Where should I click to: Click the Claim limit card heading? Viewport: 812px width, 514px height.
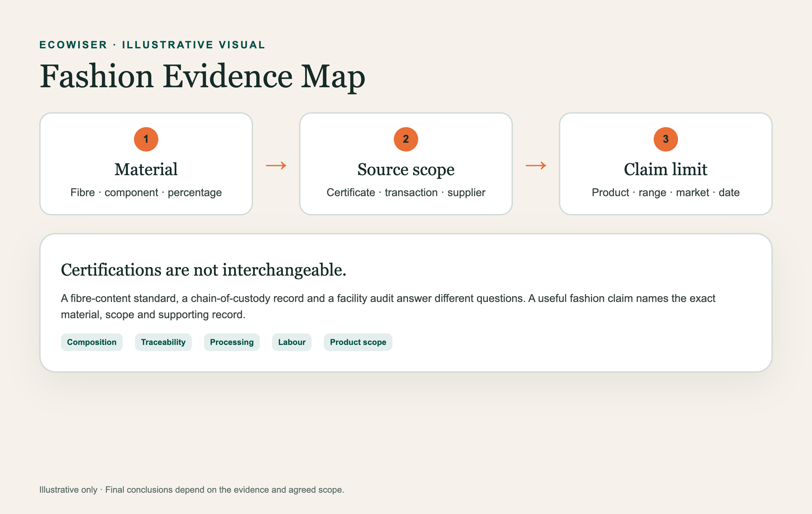666,169
